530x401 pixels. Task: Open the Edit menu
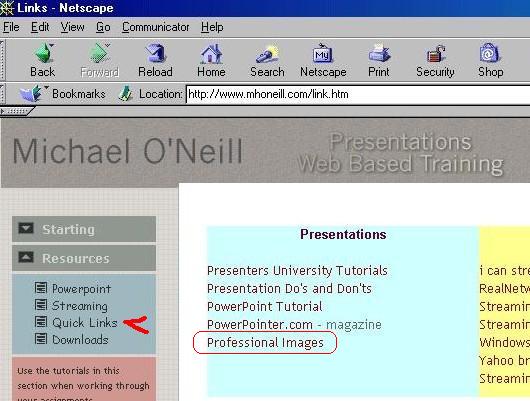point(40,27)
